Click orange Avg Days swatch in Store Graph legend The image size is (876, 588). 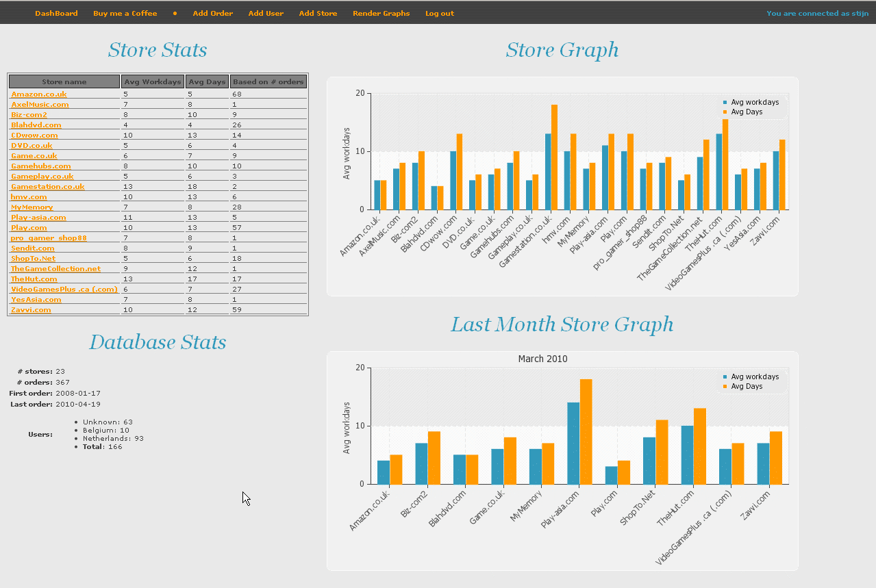click(x=725, y=112)
